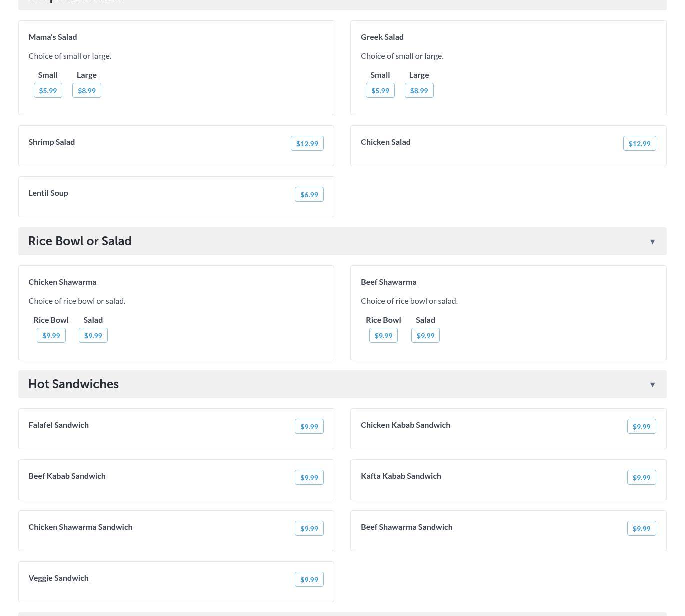Choose Greek Salad small $5.99 option
The height and width of the screenshot is (616, 685).
pyautogui.click(x=380, y=91)
